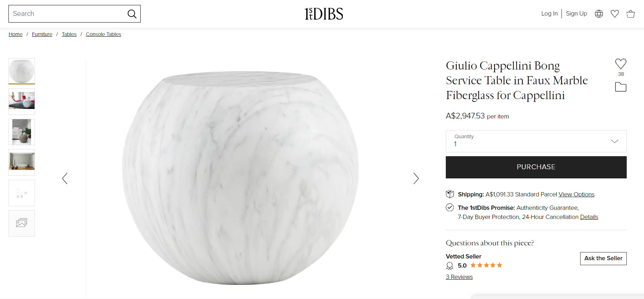Click the 1stDibs logo
Screen dimensions: 644x299
pyautogui.click(x=324, y=14)
